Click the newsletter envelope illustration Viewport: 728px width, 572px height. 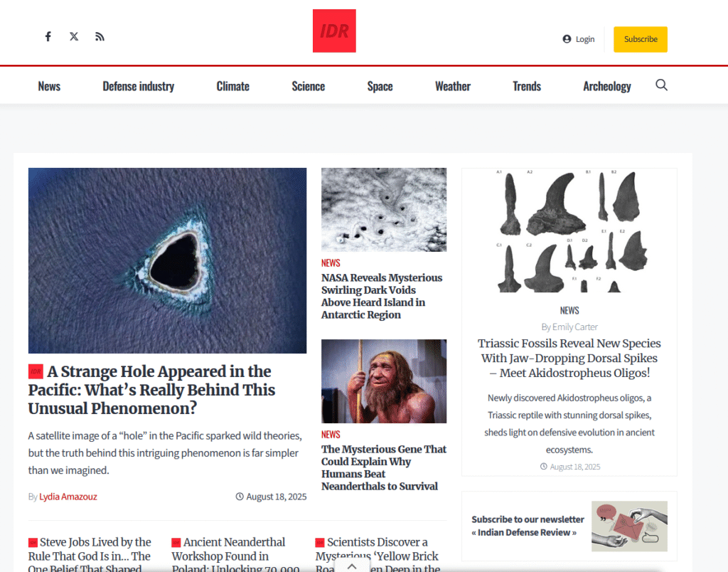(x=629, y=526)
